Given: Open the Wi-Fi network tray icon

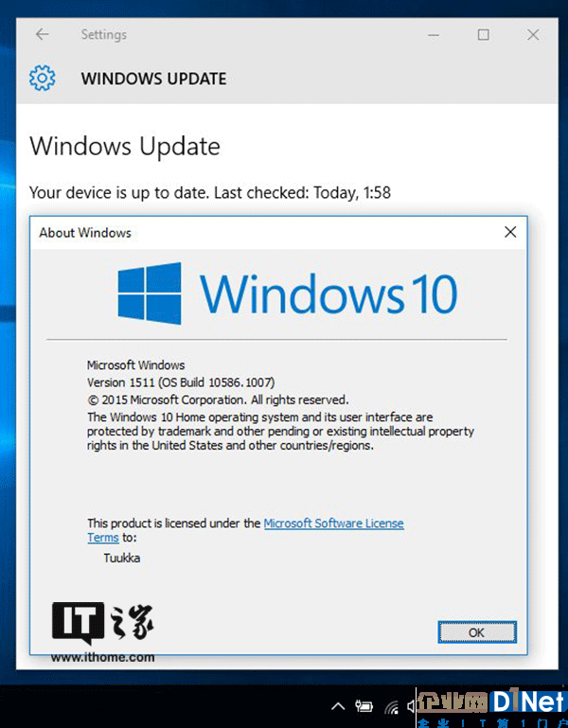Looking at the screenshot, I should point(392,707).
